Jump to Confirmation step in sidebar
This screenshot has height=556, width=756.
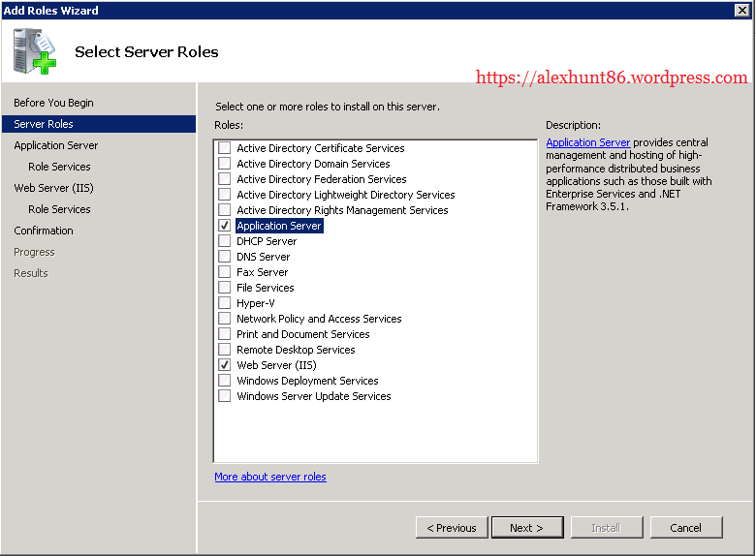[x=44, y=231]
